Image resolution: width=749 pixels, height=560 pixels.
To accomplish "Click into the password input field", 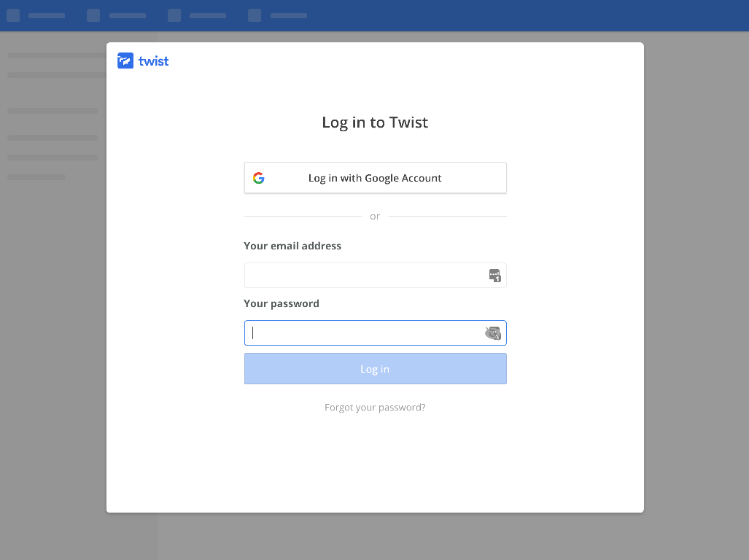I will click(375, 332).
